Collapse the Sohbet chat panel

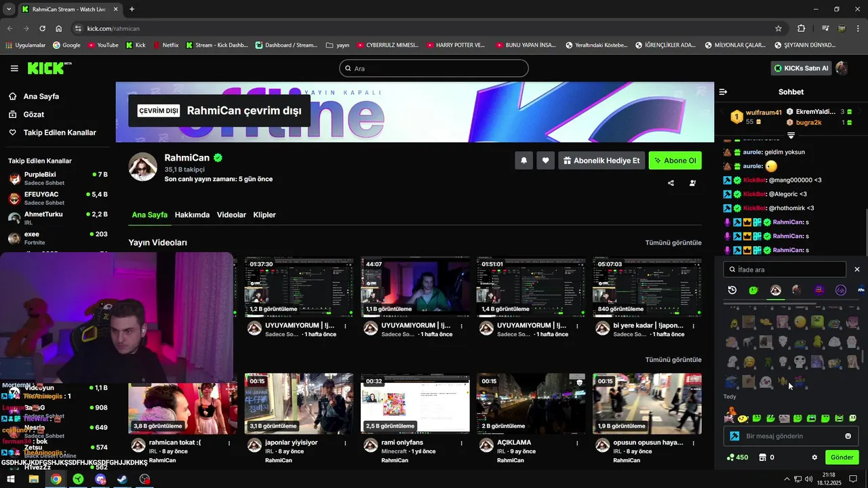point(723,91)
